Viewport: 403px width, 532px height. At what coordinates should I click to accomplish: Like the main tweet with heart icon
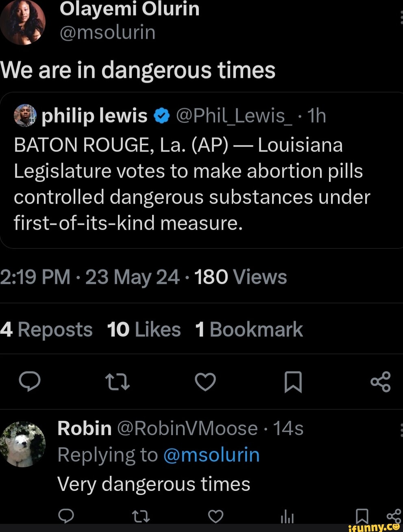pos(205,382)
